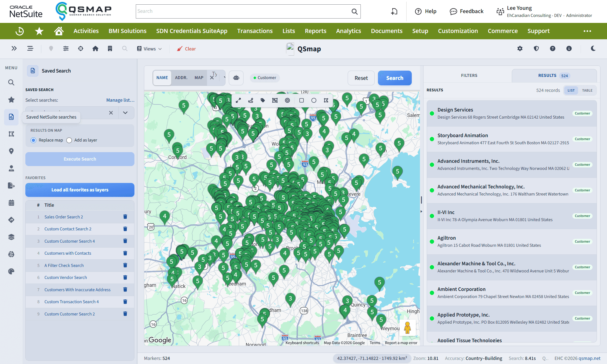Open the Reports menu
The image size is (607, 364).
coord(315,31)
